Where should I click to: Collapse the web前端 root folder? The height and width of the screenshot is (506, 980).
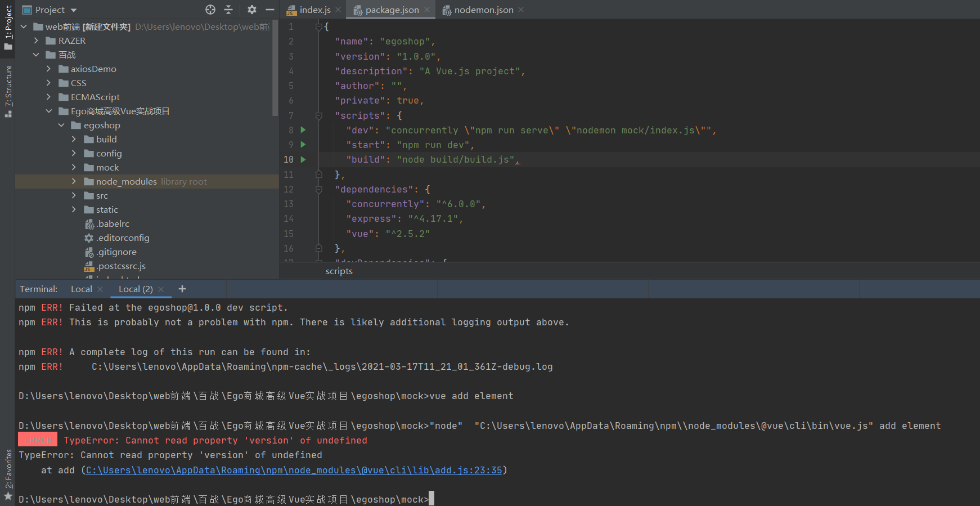[x=24, y=26]
